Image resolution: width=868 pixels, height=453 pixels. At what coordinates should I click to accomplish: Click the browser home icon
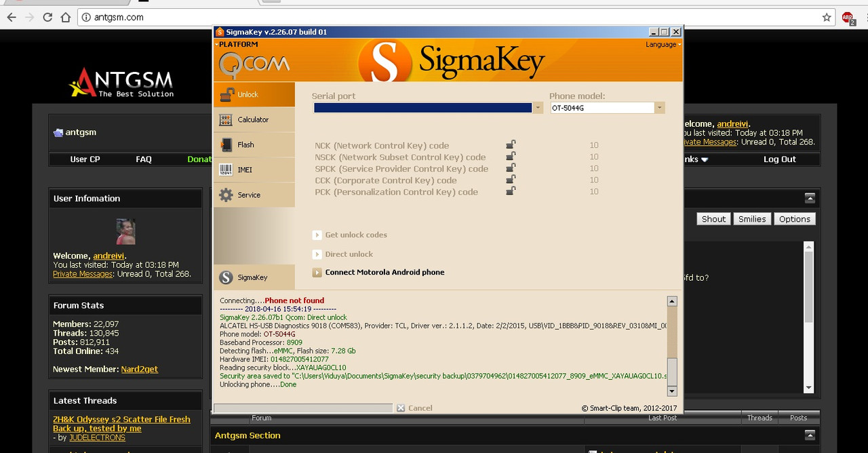pos(65,17)
